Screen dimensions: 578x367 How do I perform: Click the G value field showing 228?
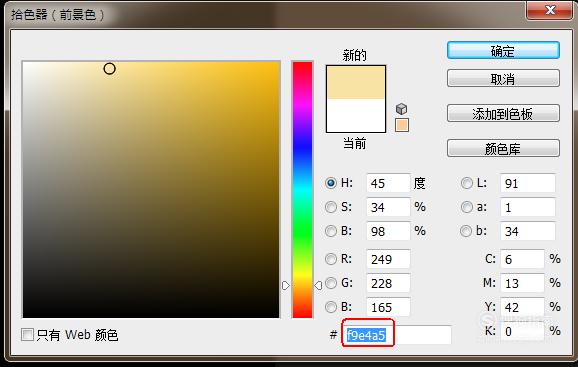pos(388,283)
